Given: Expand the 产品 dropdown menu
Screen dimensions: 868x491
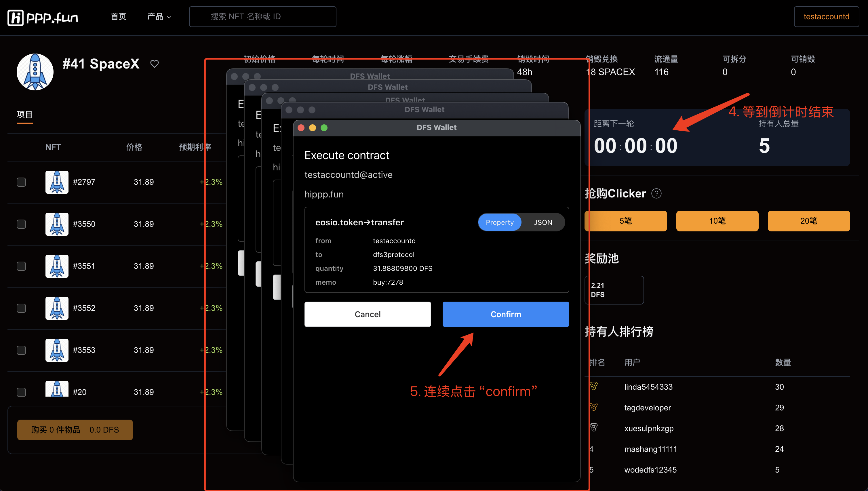Looking at the screenshot, I should point(159,16).
